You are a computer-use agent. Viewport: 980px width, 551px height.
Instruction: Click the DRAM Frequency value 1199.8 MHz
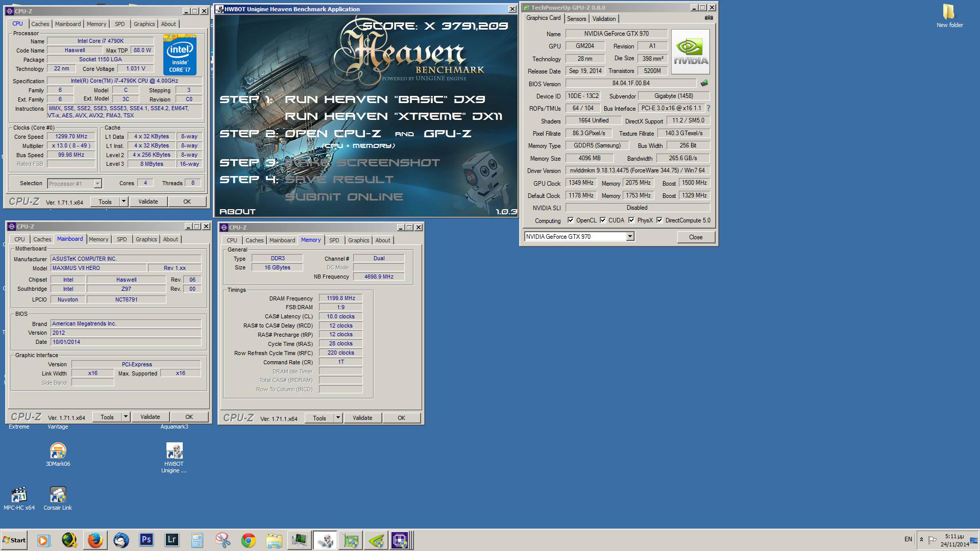tap(340, 298)
